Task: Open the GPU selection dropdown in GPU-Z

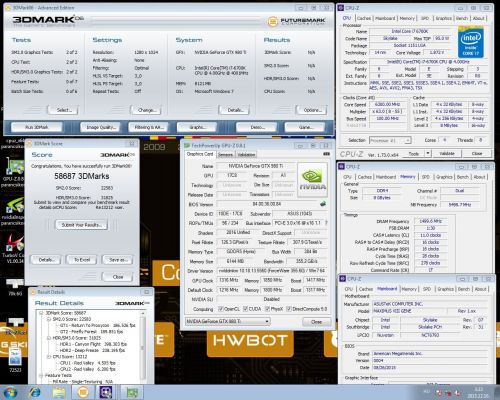Action: [x=228, y=321]
